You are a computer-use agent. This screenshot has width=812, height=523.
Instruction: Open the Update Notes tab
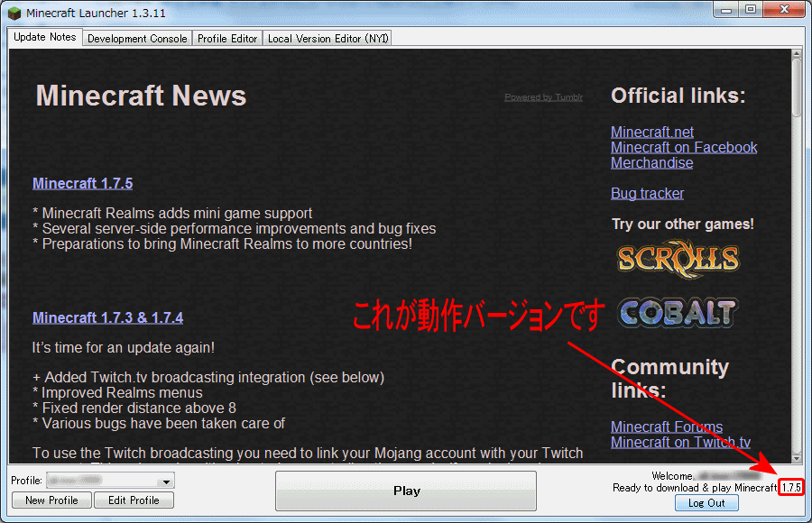45,37
